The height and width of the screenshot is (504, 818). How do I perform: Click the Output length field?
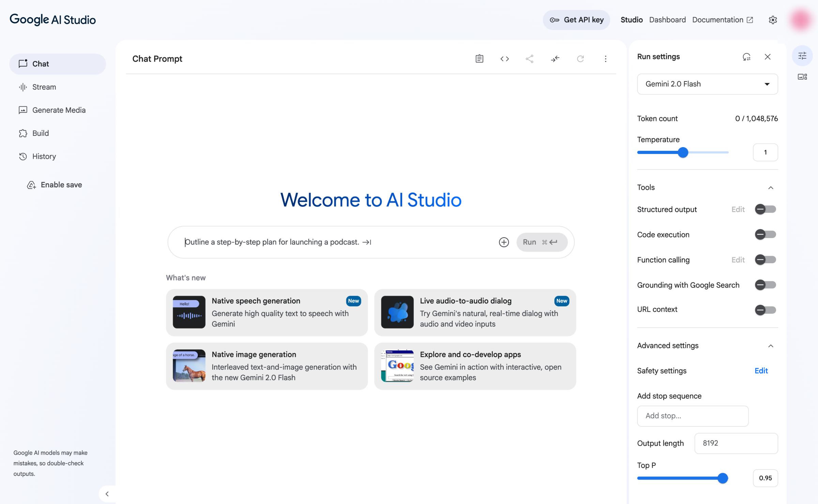click(736, 443)
